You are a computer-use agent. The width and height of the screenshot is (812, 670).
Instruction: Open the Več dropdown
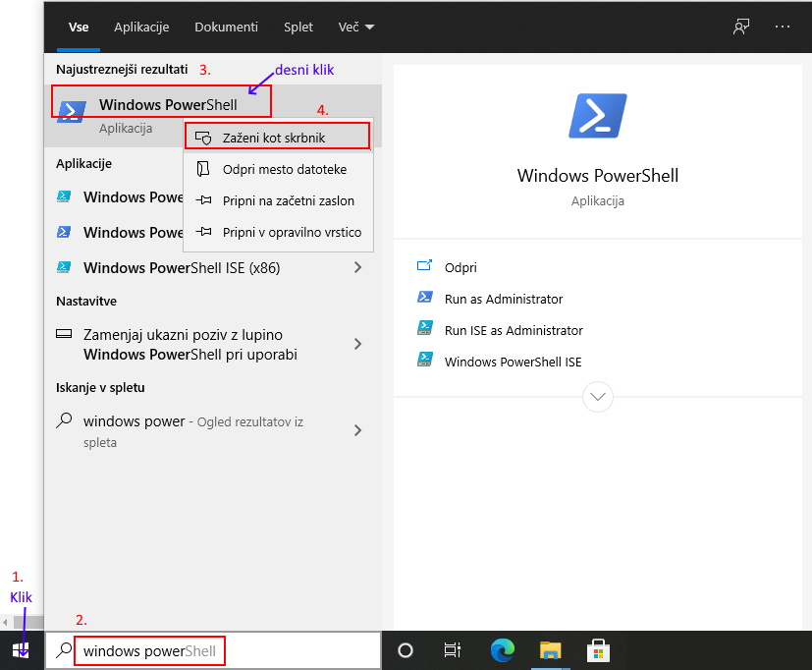(x=355, y=27)
